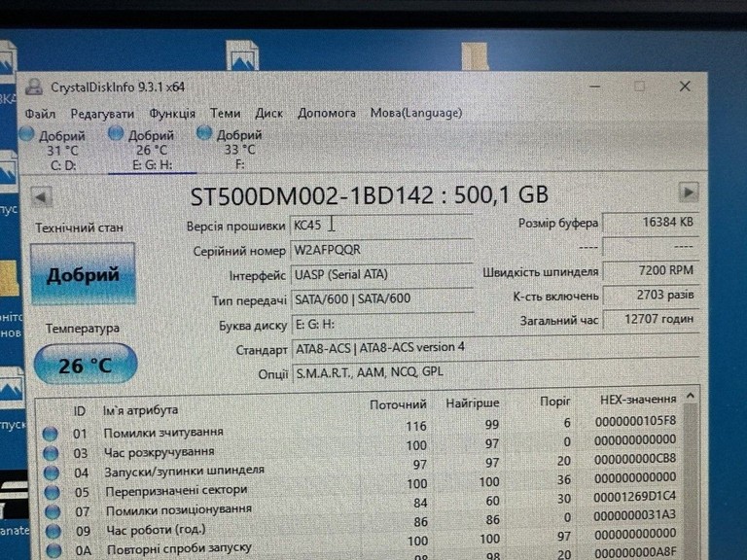Viewport: 747px width, 560px height.
Task: Click transfer mode field SATA/600 | SATA/600
Action: [382, 299]
